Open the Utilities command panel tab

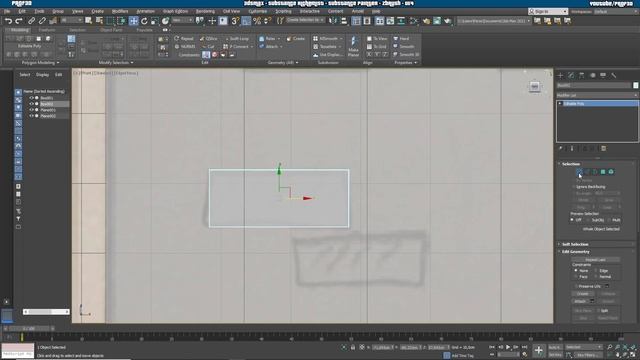tap(613, 76)
